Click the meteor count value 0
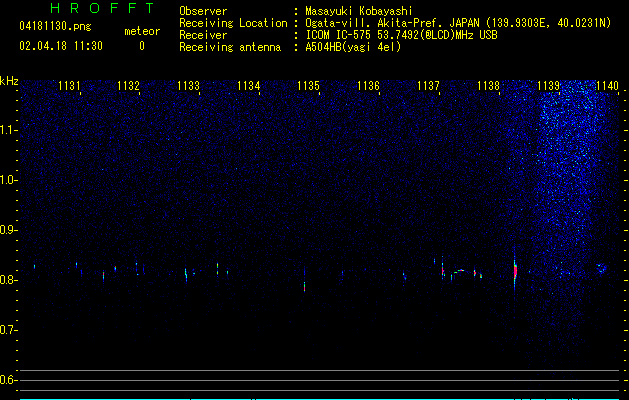This screenshot has width=629, height=400. click(142, 46)
